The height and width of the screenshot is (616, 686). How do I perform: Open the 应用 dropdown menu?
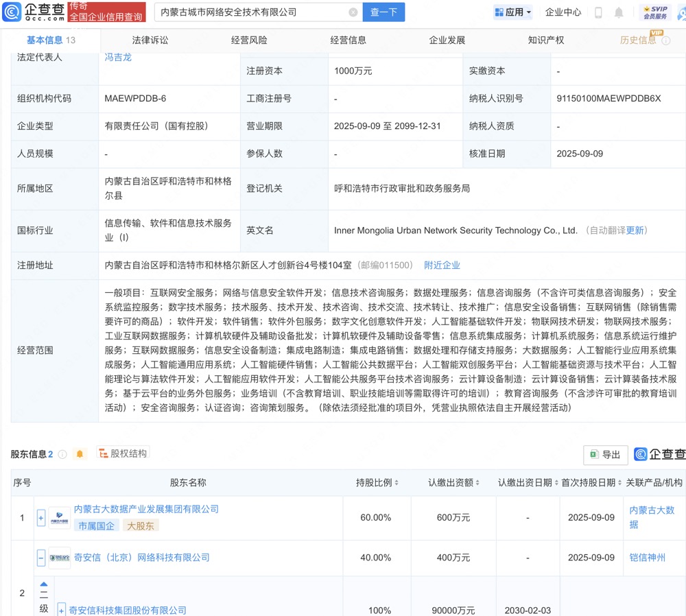click(x=512, y=12)
